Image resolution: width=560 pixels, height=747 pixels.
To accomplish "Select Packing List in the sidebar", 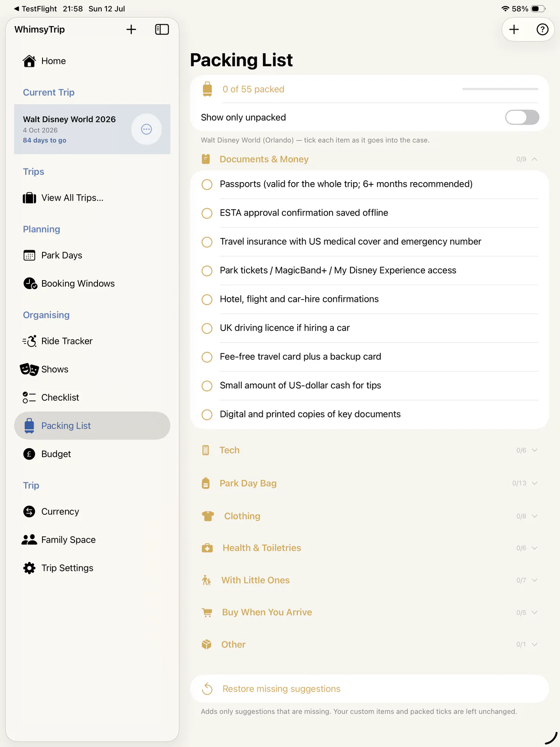I will click(92, 426).
